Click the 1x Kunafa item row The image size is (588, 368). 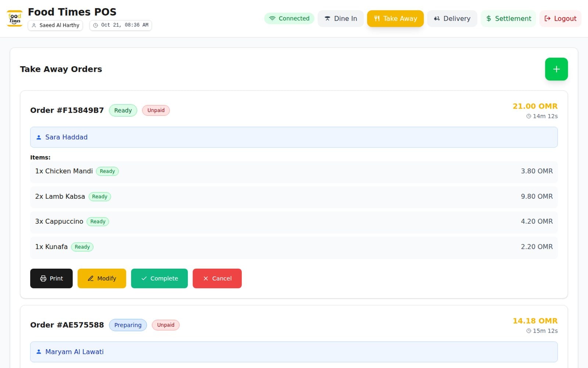294,247
